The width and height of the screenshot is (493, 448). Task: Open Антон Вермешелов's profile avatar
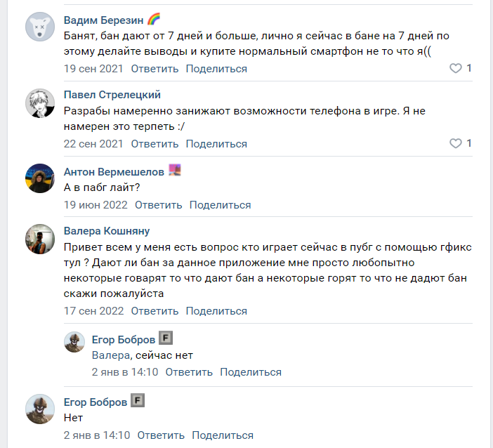click(40, 178)
